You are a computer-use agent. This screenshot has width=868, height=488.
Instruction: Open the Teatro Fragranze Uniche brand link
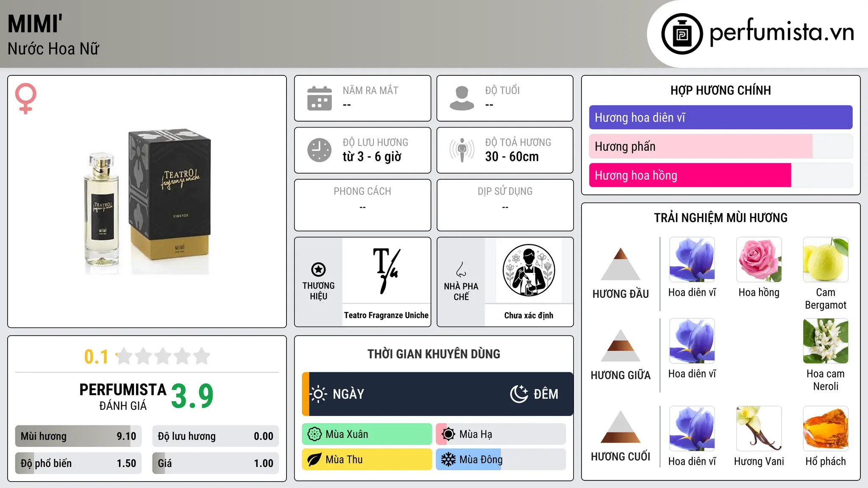point(386,315)
